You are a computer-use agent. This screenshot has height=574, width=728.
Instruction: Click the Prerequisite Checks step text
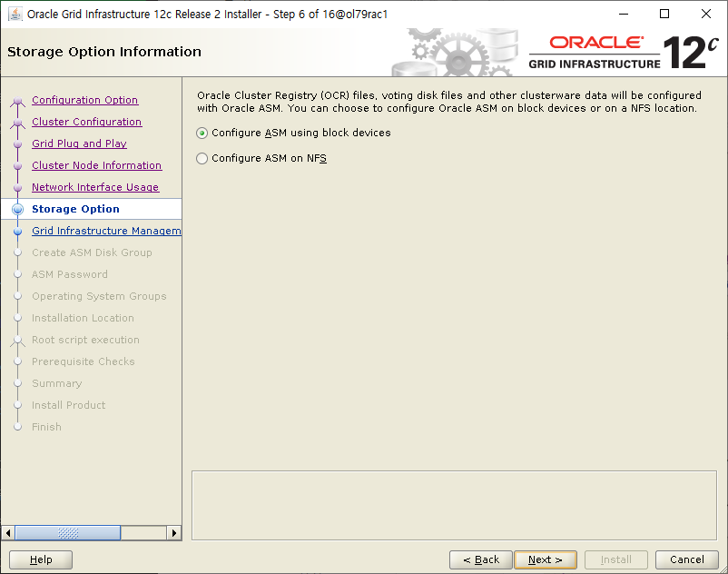tap(84, 361)
